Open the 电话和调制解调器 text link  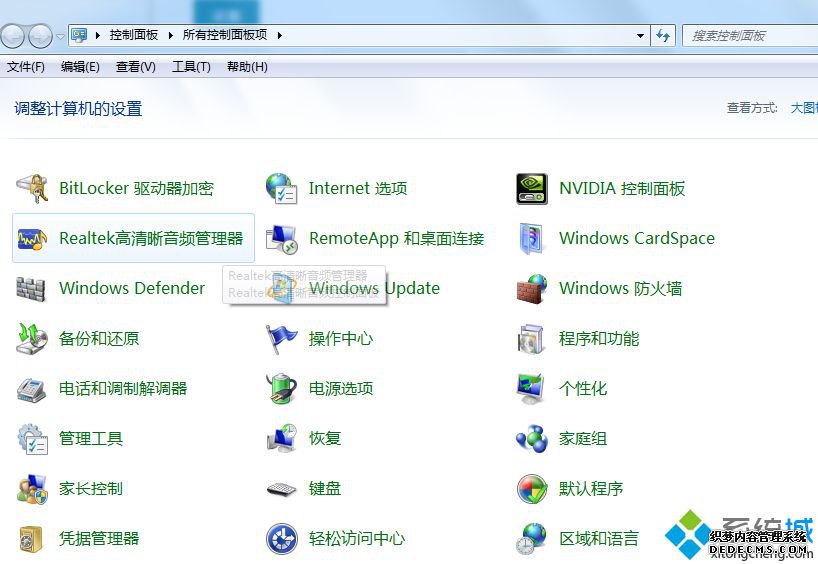[123, 389]
